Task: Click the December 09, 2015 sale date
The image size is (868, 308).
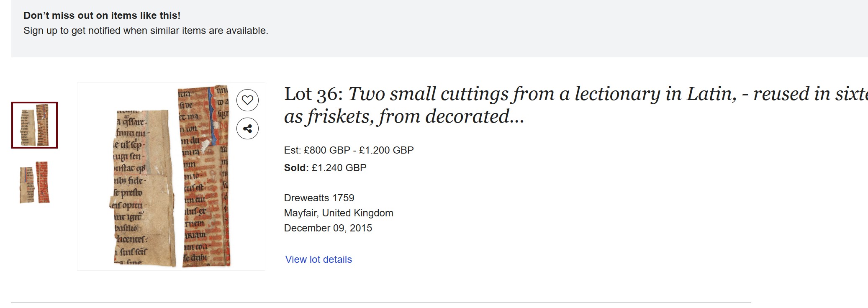Action: click(x=328, y=228)
